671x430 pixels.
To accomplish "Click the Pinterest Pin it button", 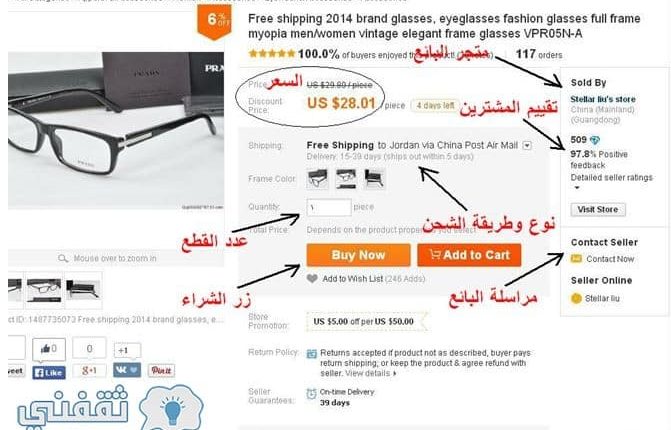I will coord(161,371).
